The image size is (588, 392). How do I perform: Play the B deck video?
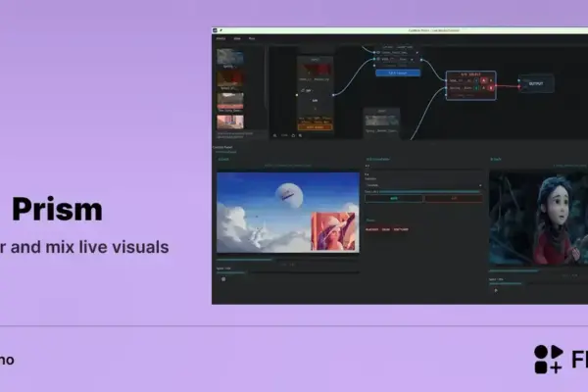click(x=496, y=290)
